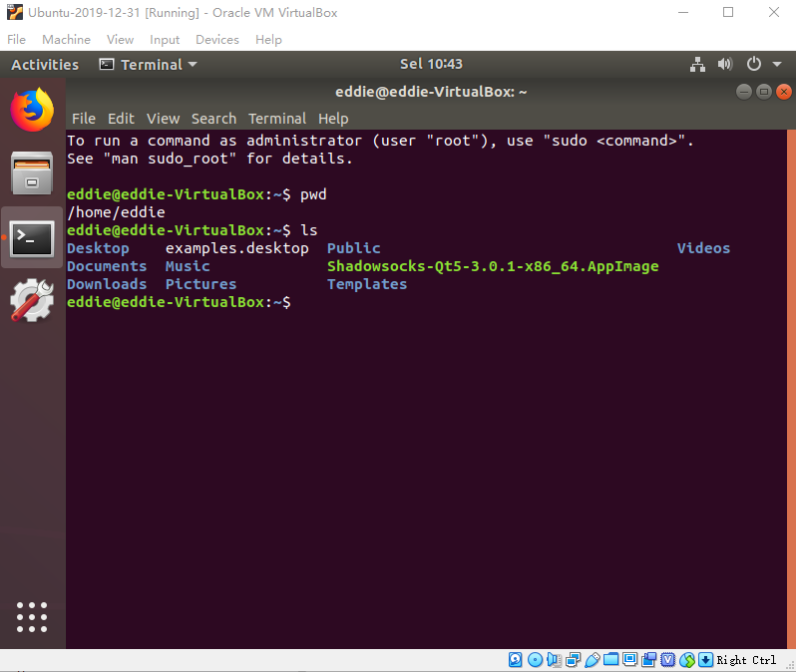Click the shared folders status icon

[610, 660]
